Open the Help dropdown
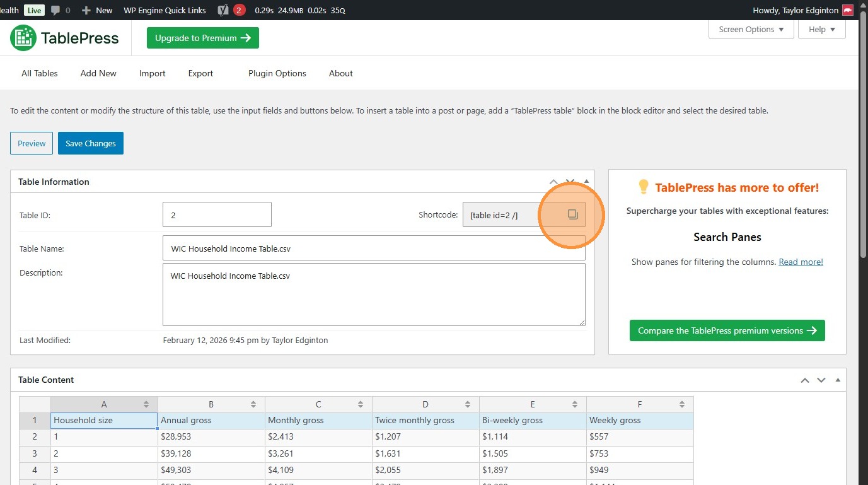The image size is (868, 485). (x=821, y=30)
